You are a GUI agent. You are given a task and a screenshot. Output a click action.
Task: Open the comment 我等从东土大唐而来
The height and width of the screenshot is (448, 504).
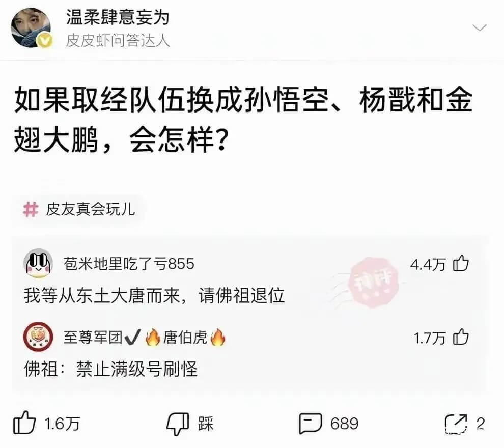pos(154,296)
